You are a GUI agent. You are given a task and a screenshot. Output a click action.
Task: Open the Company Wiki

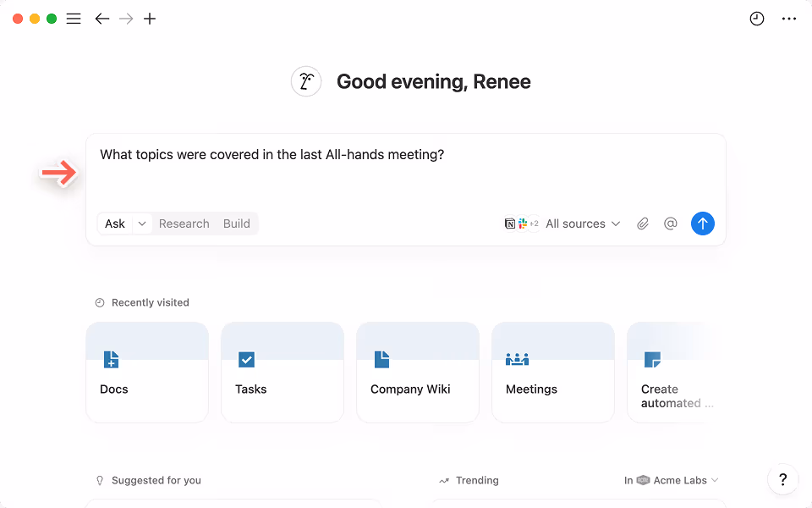pyautogui.click(x=418, y=373)
